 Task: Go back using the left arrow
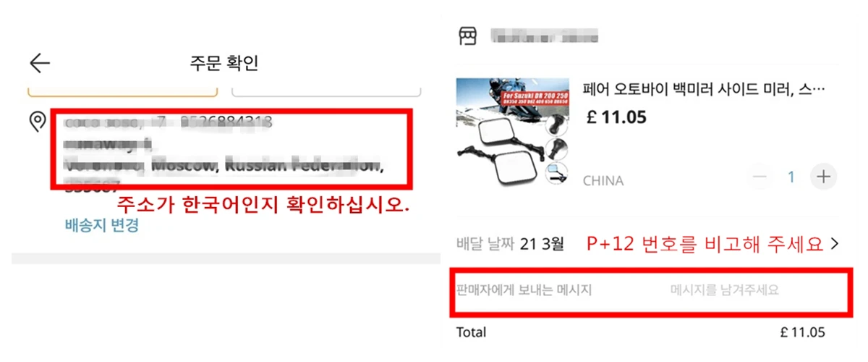pos(40,63)
